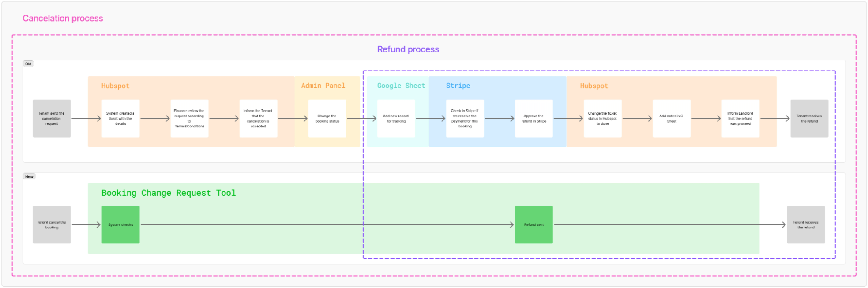Click the "Cancelation process" title
The height and width of the screenshot is (288, 868).
63,19
